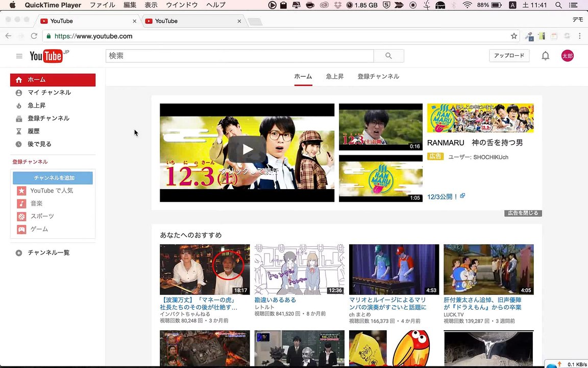
Task: Open the 表示 menu
Action: pyautogui.click(x=151, y=5)
